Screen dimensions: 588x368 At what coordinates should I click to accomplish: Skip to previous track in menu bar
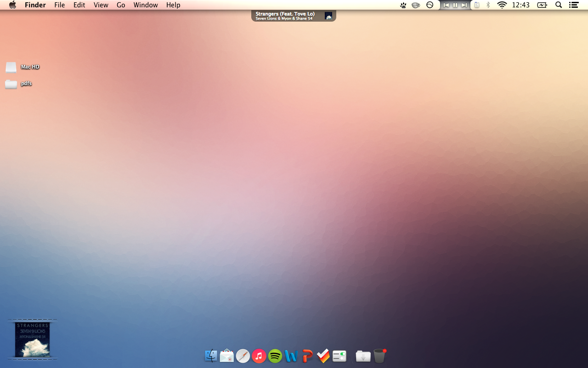click(x=446, y=5)
